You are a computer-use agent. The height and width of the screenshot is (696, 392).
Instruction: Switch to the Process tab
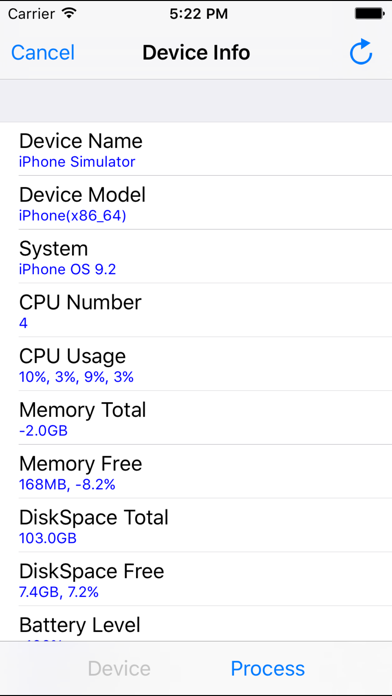(268, 668)
